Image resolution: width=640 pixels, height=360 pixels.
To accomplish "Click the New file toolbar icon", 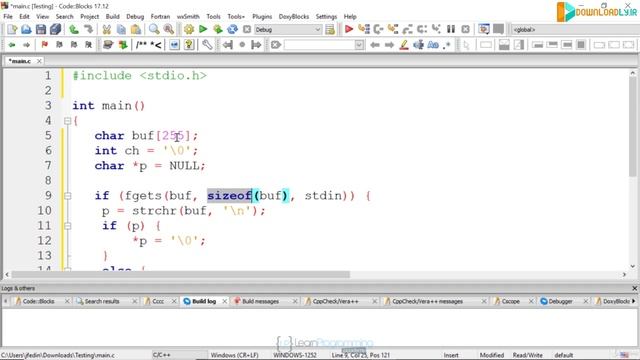I will tap(12, 29).
